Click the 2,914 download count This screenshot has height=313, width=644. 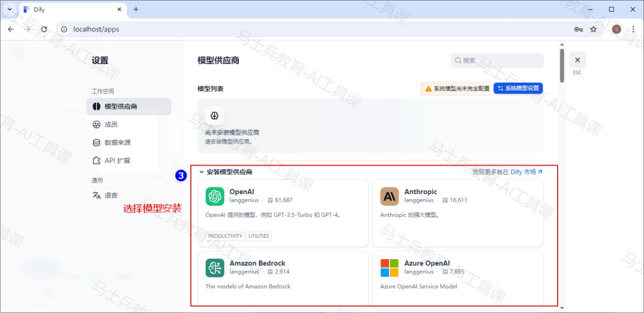pyautogui.click(x=282, y=272)
